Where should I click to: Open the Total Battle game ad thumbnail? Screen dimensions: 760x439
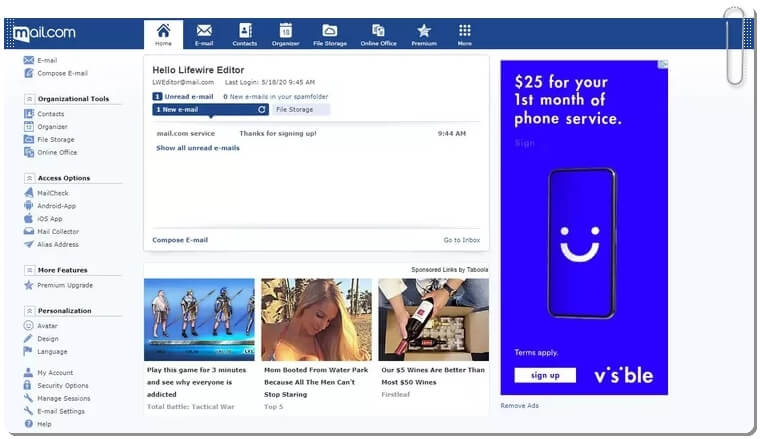point(199,319)
